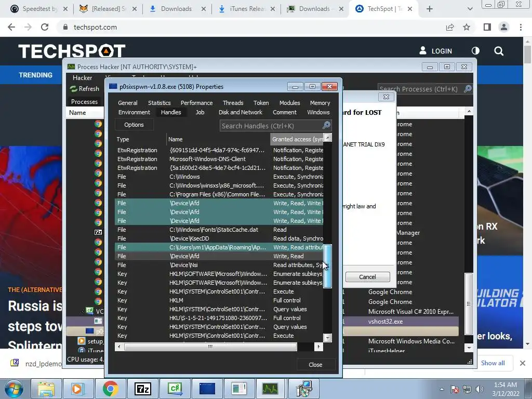Switch to the Windows tab
Viewport: 532px width, 399px height.
point(318,112)
